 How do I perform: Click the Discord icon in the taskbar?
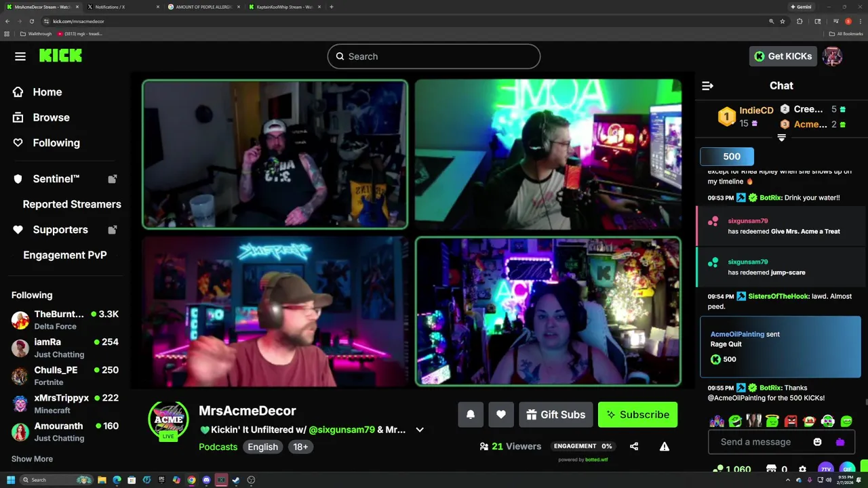[206, 480]
